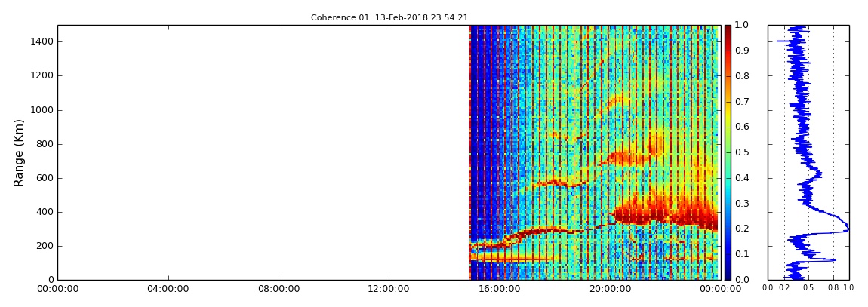The width and height of the screenshot is (868, 307).
Task: Click the Range (Km) y-axis label
Action: click(x=19, y=152)
